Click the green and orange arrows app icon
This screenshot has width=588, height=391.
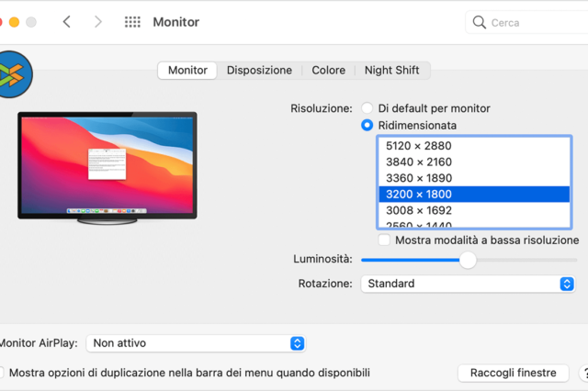tap(14, 74)
